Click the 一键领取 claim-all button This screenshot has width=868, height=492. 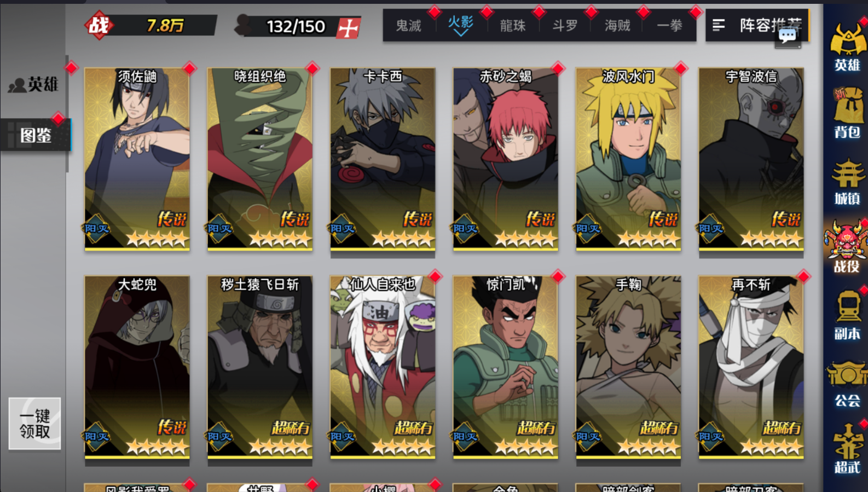click(x=34, y=424)
